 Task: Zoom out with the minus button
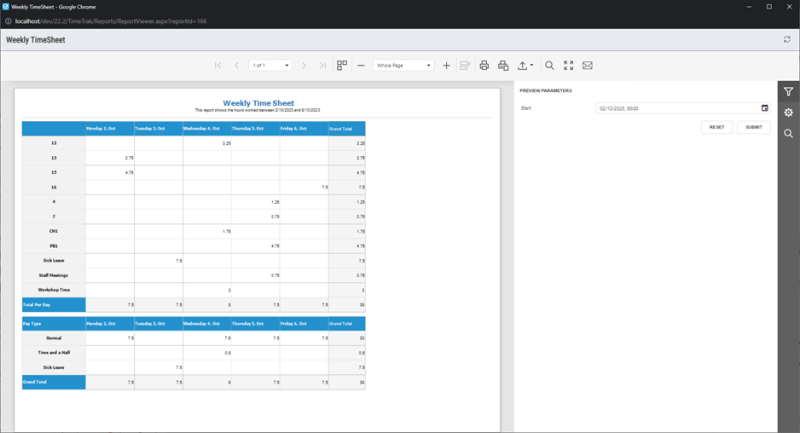click(x=361, y=65)
